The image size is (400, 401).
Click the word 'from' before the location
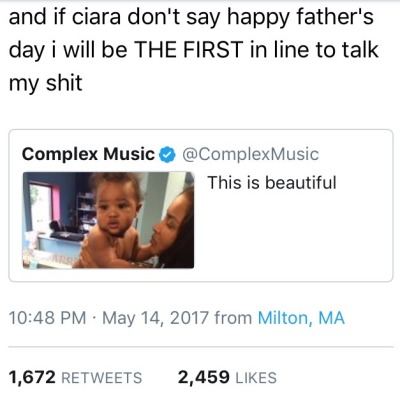click(233, 317)
